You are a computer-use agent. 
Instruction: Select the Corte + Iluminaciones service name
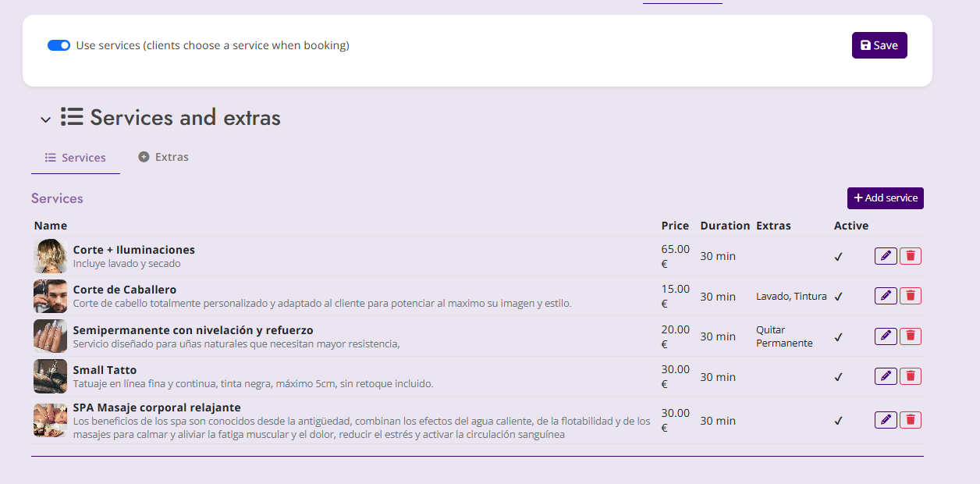coord(134,250)
